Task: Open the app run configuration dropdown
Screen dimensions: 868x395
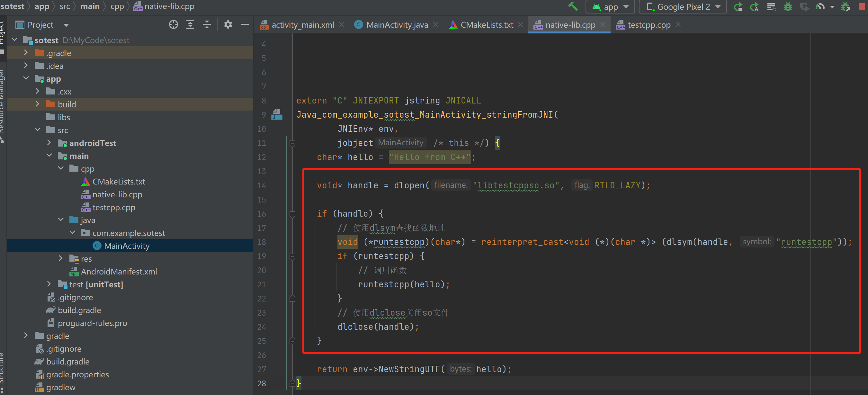Action: tap(610, 7)
